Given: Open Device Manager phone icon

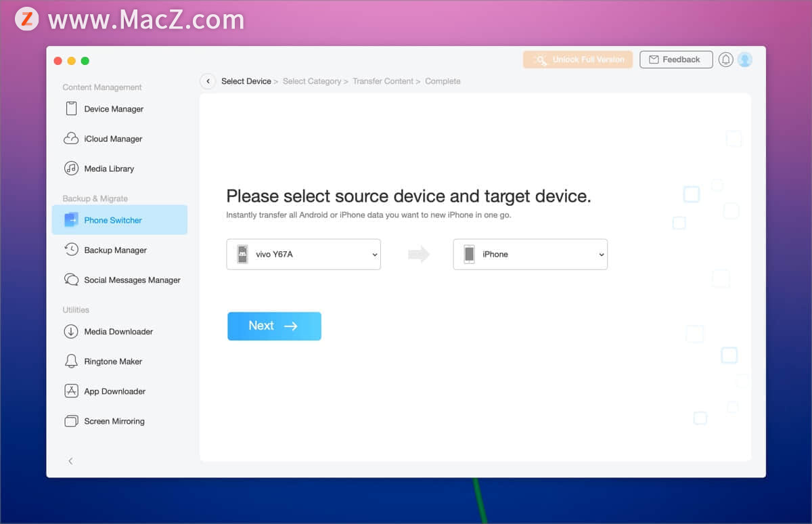Looking at the screenshot, I should (x=71, y=109).
